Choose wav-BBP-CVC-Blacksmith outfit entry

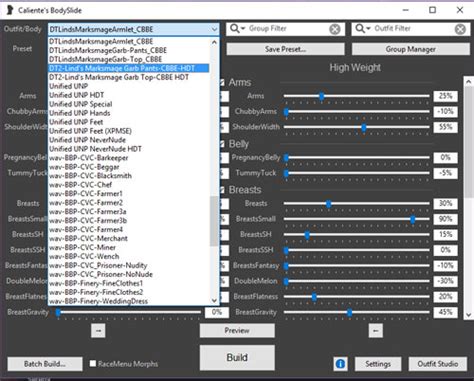coord(90,176)
